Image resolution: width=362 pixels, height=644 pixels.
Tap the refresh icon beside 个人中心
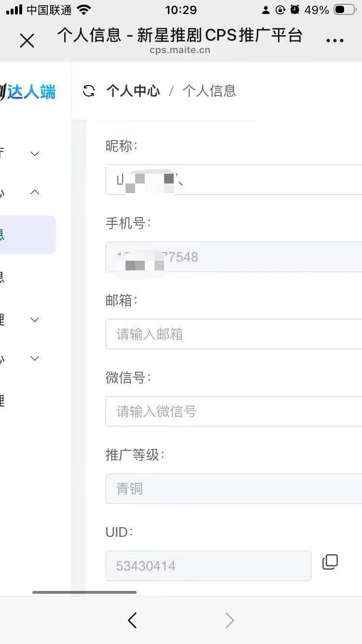click(x=89, y=91)
